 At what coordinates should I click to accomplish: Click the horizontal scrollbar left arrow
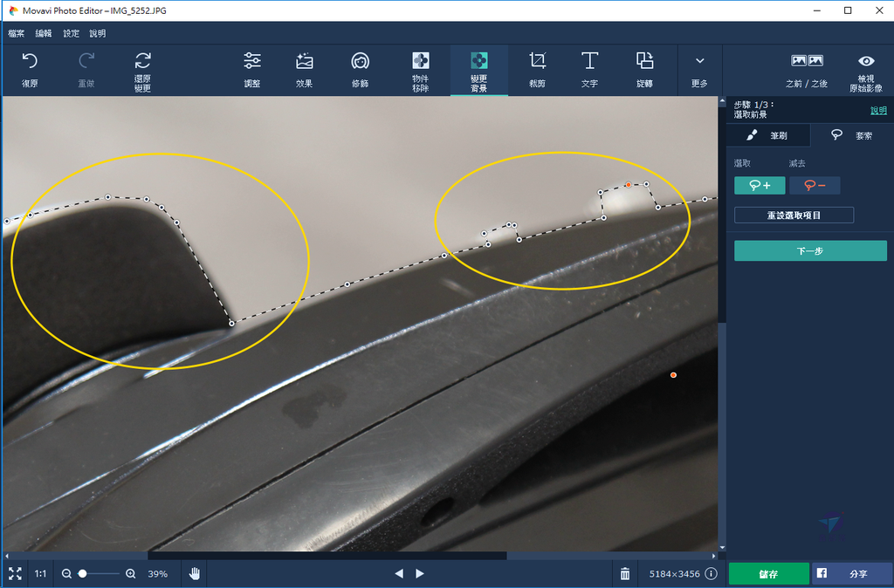(x=6, y=556)
